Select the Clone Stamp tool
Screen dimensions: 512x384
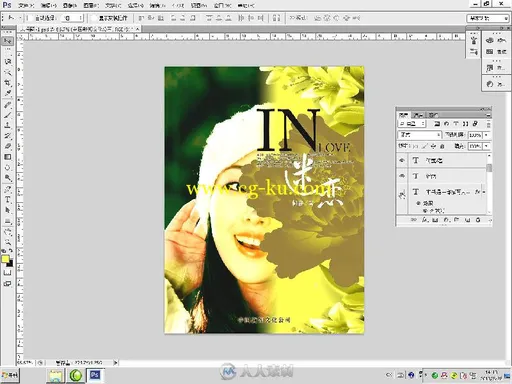[x=8, y=125]
